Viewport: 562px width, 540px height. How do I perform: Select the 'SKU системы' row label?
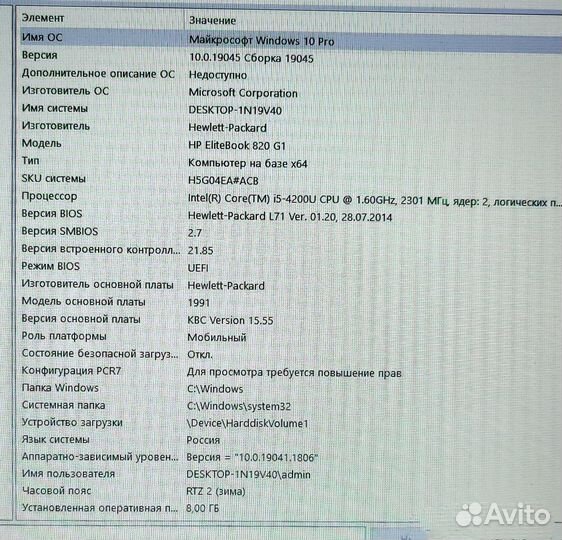pos(53,178)
